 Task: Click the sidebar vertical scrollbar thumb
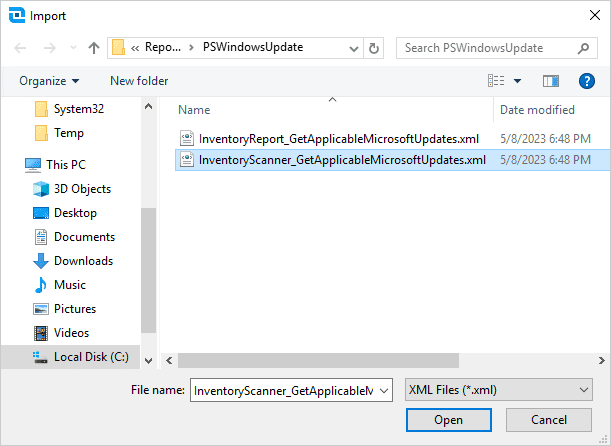click(148, 270)
